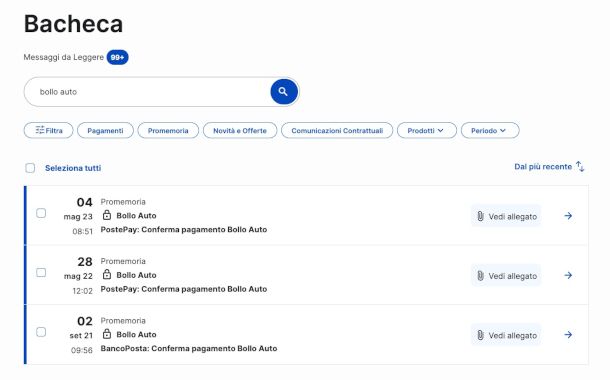Viewport: 610px width, 380px height.
Task: Filter by Pagamenti category
Action: pos(105,131)
